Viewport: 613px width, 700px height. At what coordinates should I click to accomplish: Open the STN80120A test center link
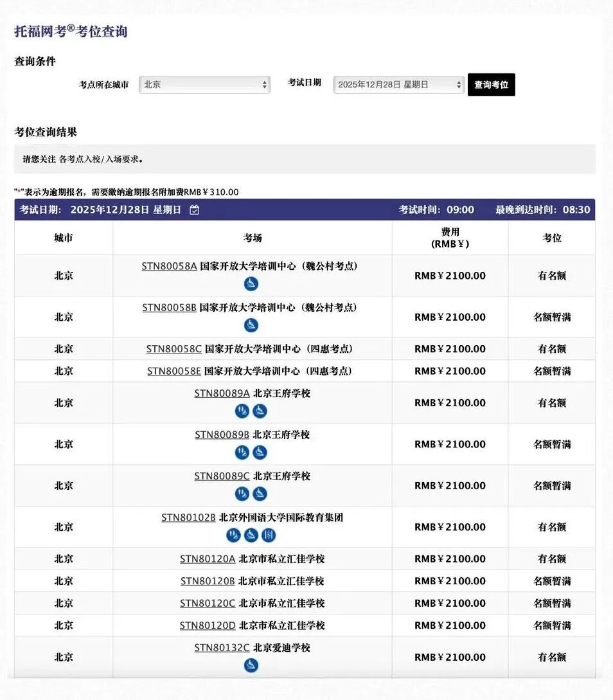(207, 559)
